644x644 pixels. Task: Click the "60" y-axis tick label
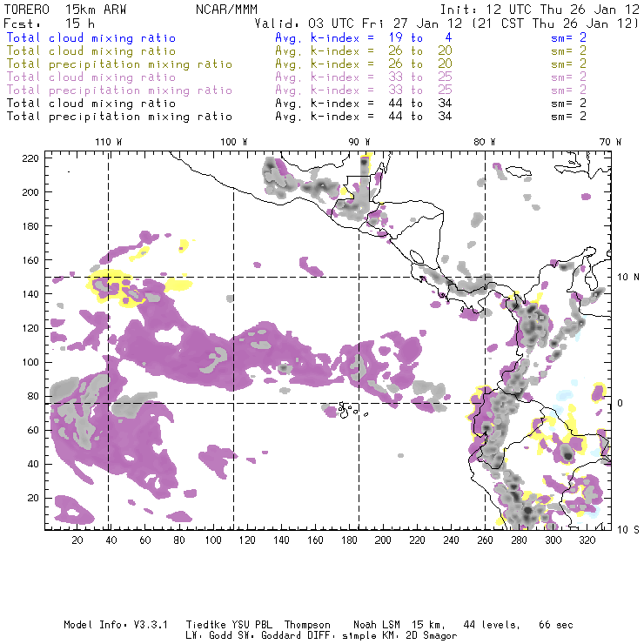33,430
